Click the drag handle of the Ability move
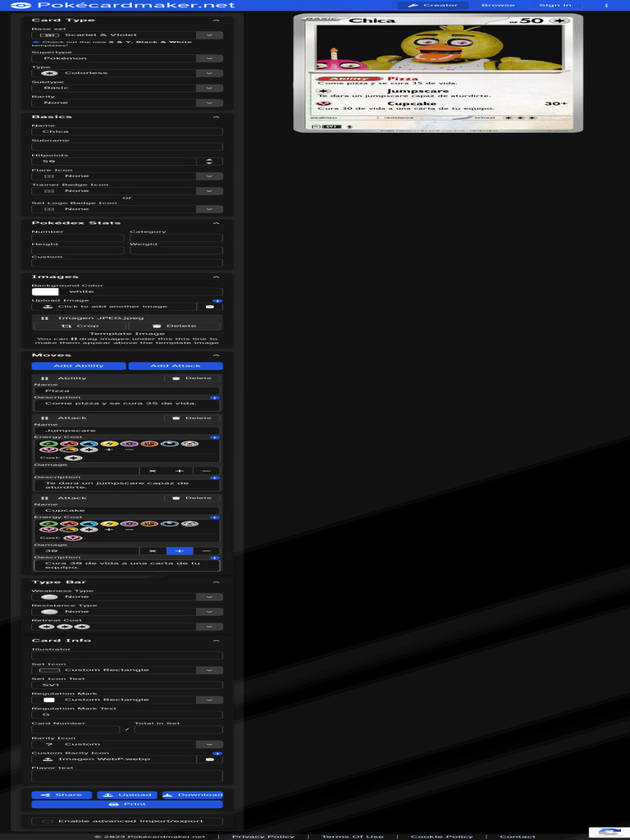Screen dimensions: 630x840 click(45, 379)
